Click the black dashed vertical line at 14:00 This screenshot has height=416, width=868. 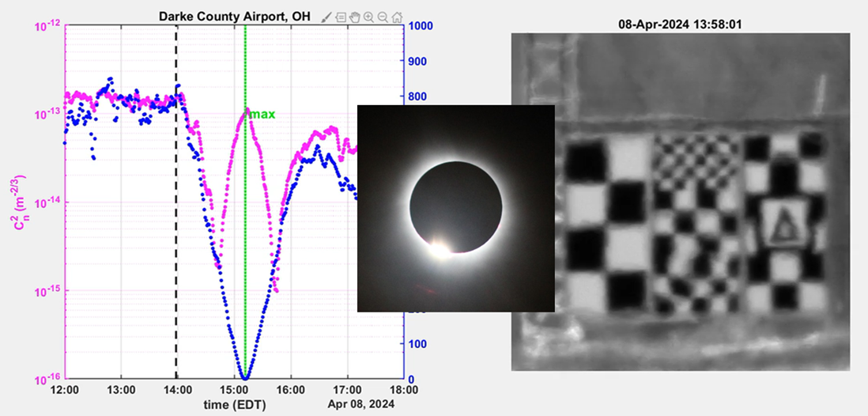176,202
